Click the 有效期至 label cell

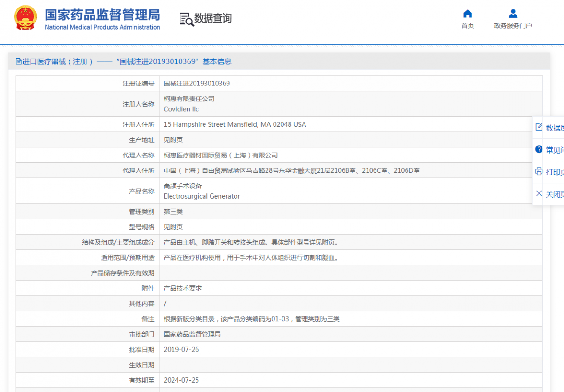click(x=87, y=380)
